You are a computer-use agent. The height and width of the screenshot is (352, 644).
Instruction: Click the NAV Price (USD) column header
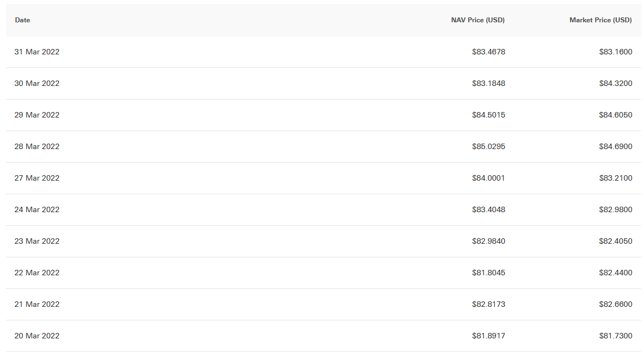pos(478,20)
